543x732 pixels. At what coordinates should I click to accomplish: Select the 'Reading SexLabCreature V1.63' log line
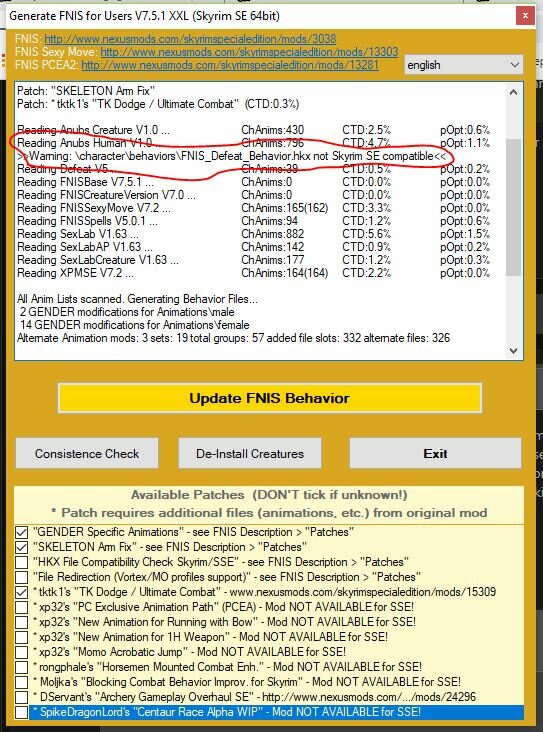pyautogui.click(x=254, y=260)
